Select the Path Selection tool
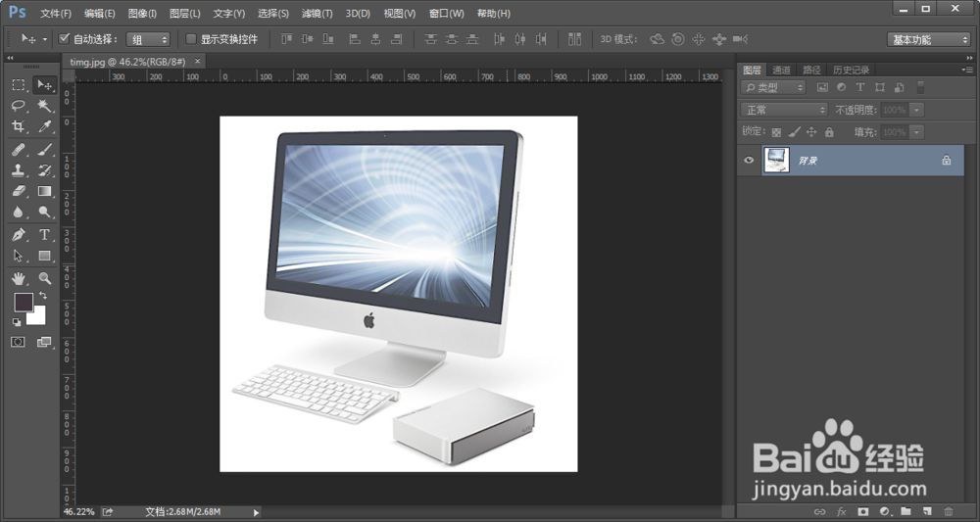The image size is (980, 522). tap(18, 256)
